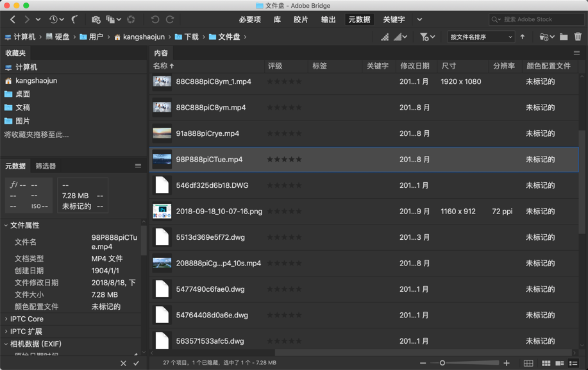Open the 关键字 workspace tab
This screenshot has width=588, height=370.
pos(394,20)
